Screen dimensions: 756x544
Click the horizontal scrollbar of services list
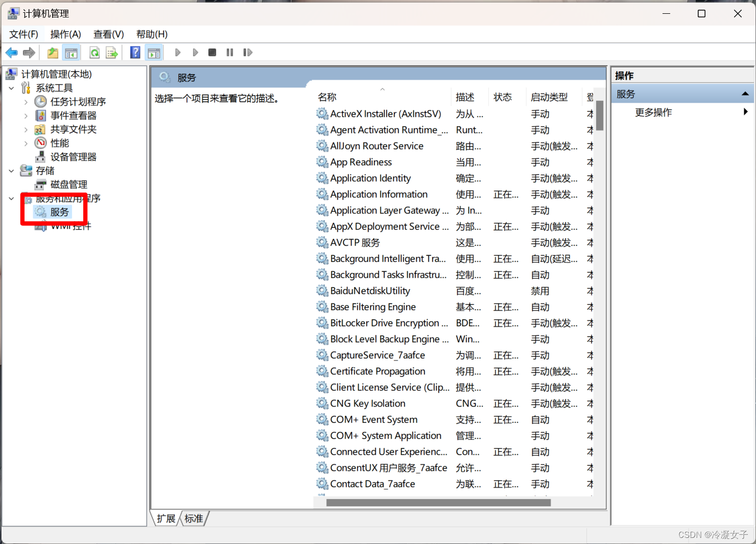(x=438, y=503)
